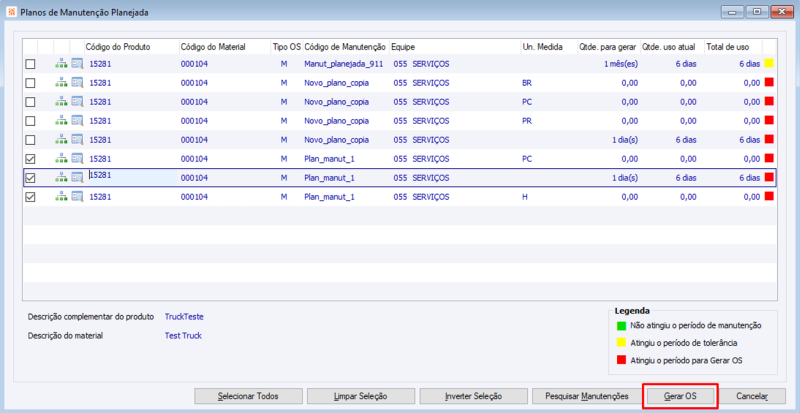
Task: Click hierarchy icon in Novo_plano_copia BR row
Action: [x=61, y=83]
